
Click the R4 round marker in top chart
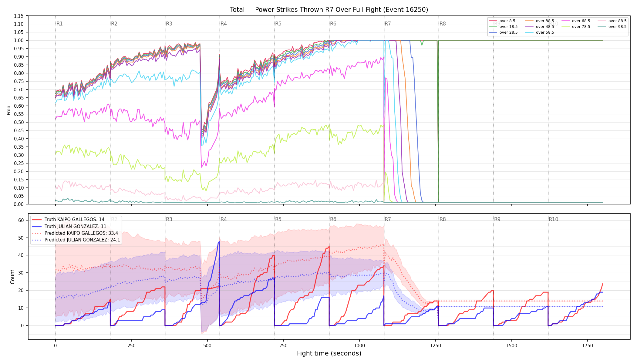224,24
